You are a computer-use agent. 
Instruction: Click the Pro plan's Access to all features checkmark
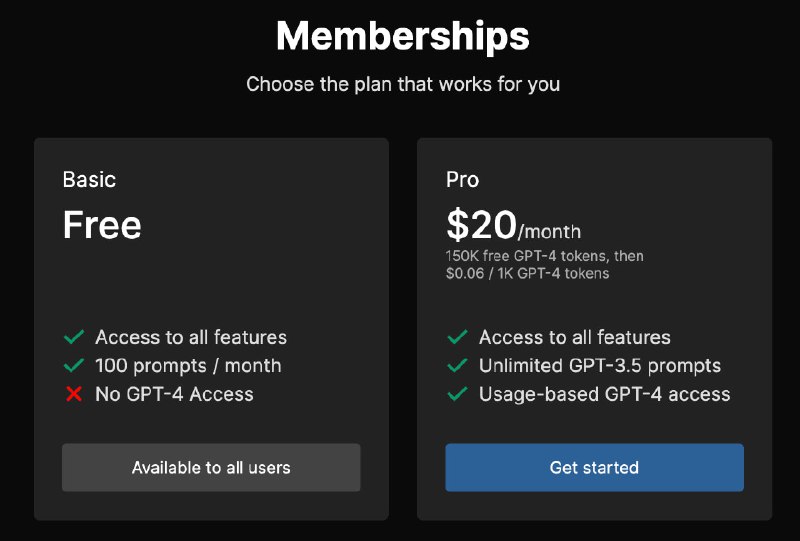457,338
